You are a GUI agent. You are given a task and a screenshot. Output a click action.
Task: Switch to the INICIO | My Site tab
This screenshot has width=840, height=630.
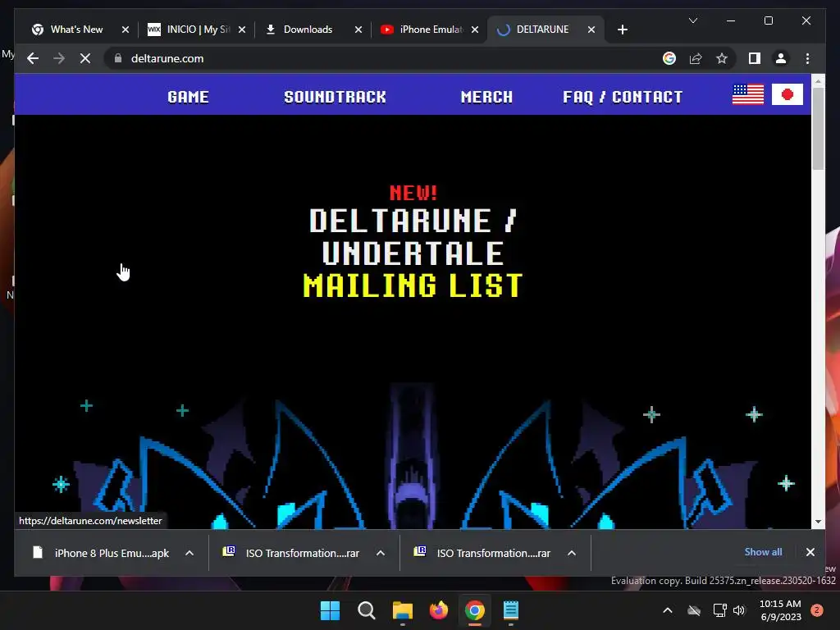[199, 30]
